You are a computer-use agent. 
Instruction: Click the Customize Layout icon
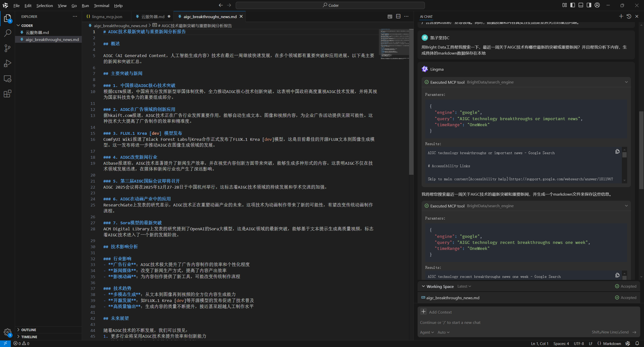pyautogui.click(x=565, y=5)
